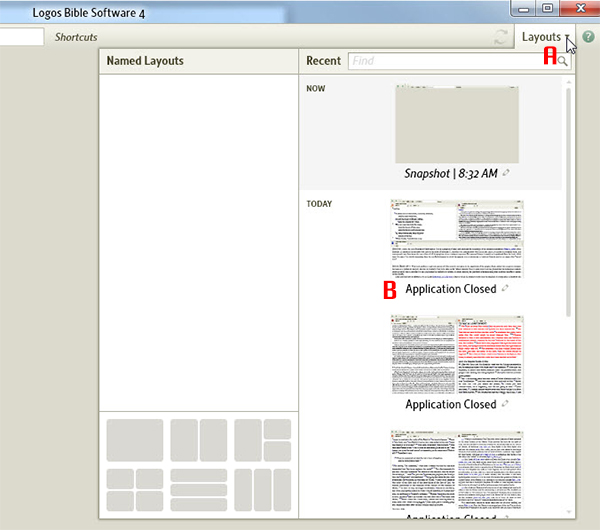The image size is (600, 530).
Task: Minimize the Logos Bible Software window
Action: point(523,8)
